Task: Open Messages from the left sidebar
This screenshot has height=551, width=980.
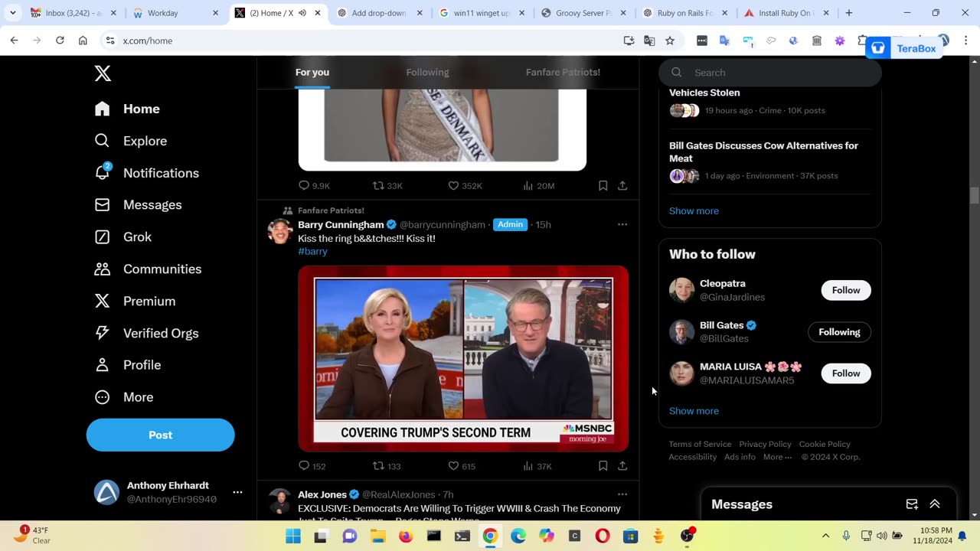Action: tap(138, 205)
